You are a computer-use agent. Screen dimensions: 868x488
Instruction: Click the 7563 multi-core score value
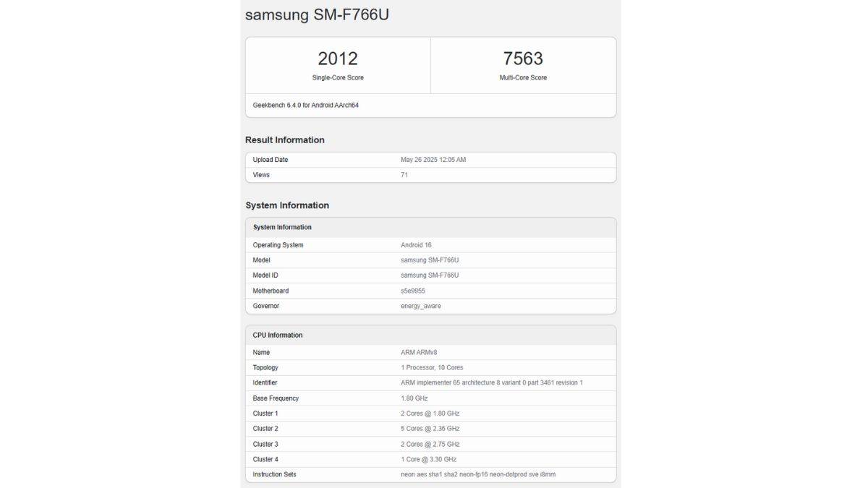pyautogui.click(x=523, y=59)
